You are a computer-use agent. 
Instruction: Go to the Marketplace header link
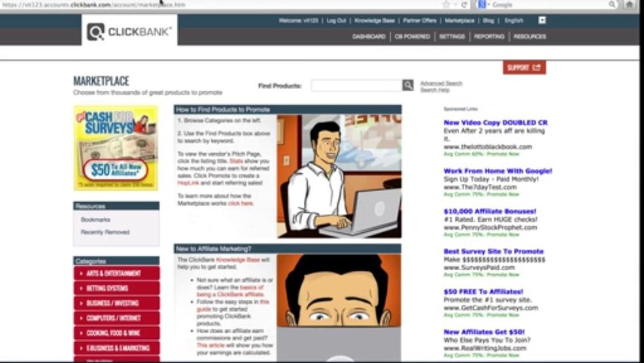click(460, 21)
